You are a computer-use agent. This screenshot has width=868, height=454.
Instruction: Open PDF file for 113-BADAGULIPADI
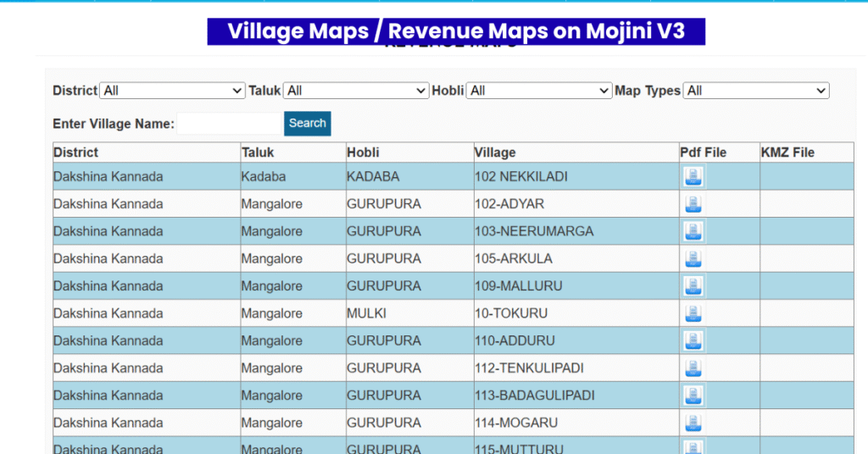(693, 396)
